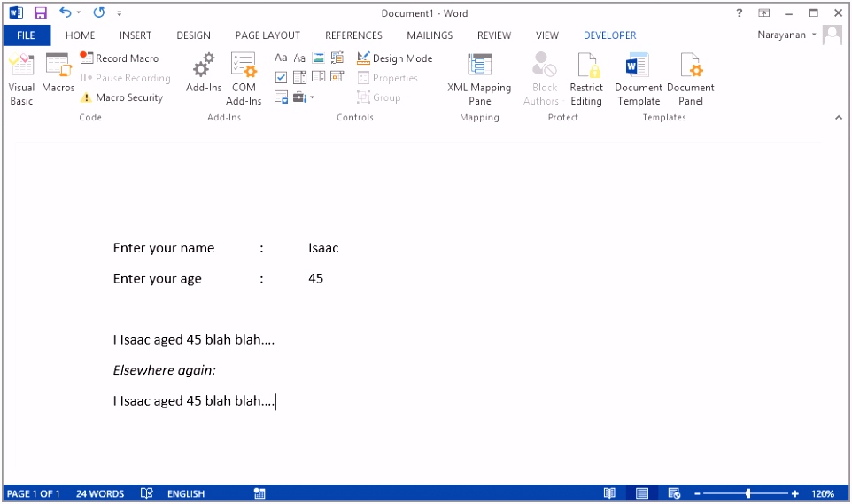Switch to the HOME tab
This screenshot has height=504, width=852.
pos(80,35)
